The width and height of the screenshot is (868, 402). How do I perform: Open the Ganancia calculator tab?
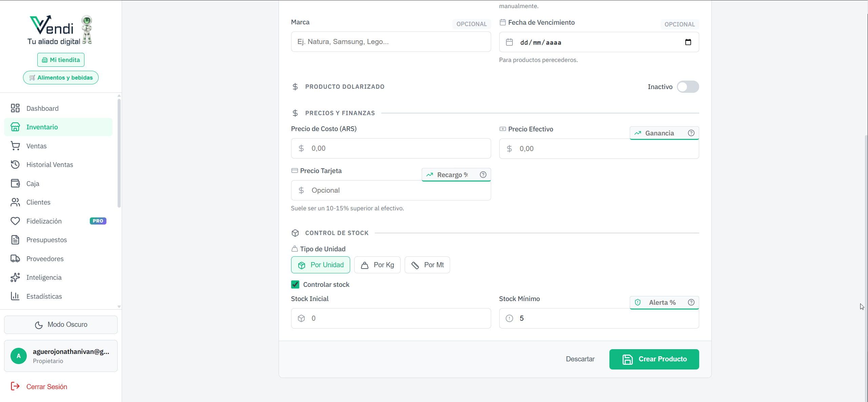(659, 133)
